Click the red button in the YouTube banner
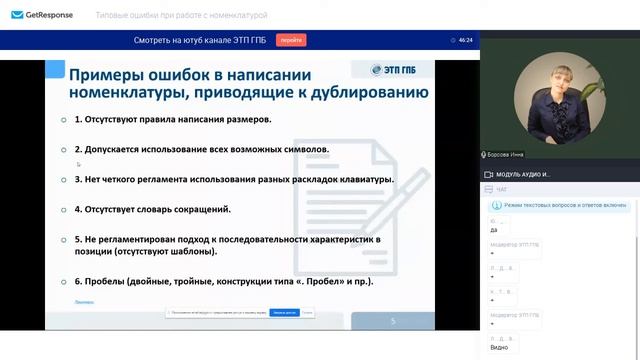 point(291,40)
